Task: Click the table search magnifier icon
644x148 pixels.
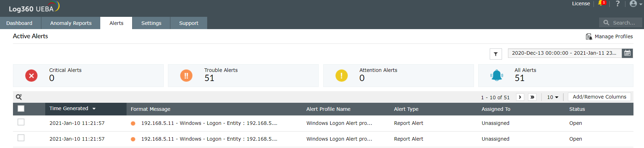Action: pyautogui.click(x=19, y=97)
